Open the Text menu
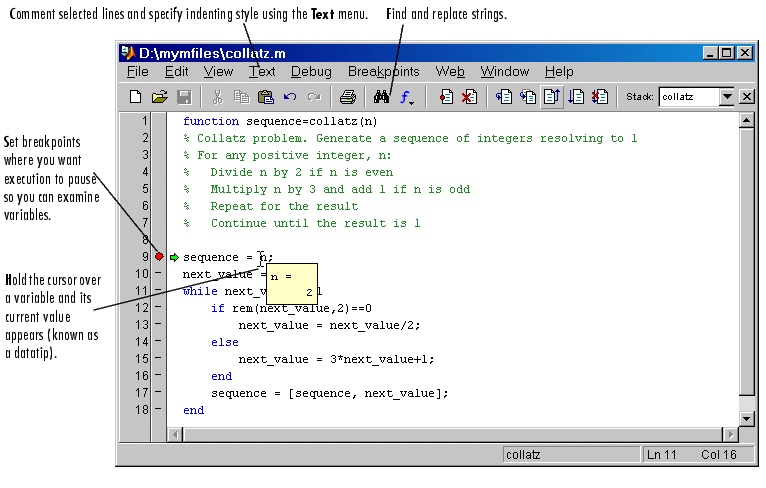 pos(262,72)
